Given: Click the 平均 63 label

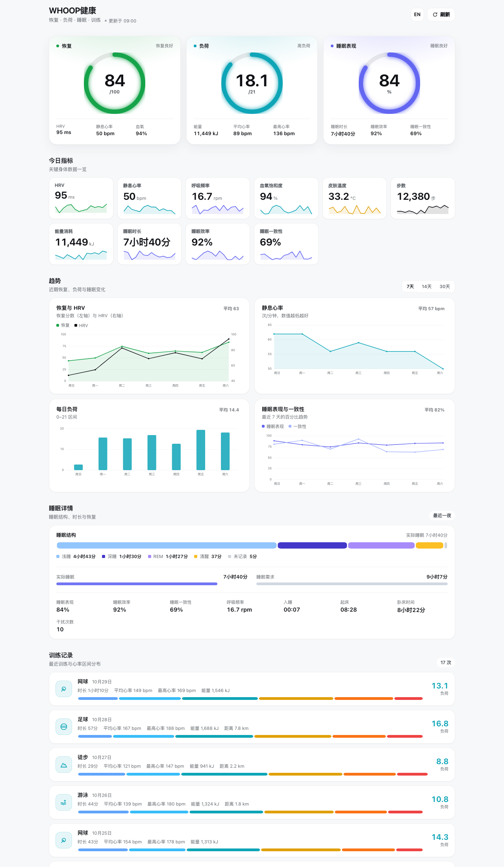Looking at the screenshot, I should point(231,309).
